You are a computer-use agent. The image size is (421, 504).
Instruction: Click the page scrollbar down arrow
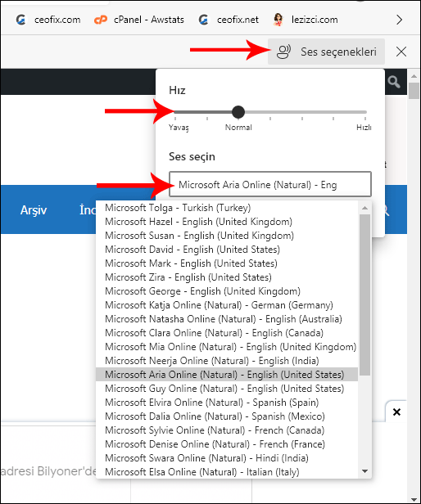414,498
